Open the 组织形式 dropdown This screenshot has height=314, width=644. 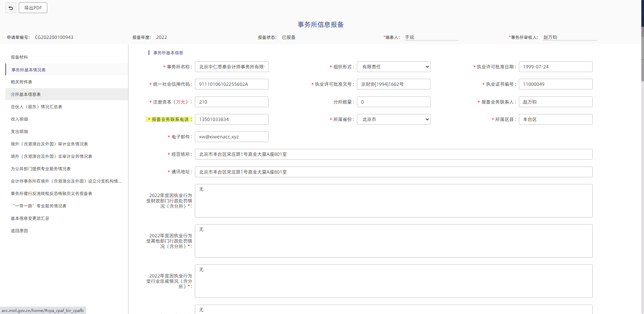393,67
